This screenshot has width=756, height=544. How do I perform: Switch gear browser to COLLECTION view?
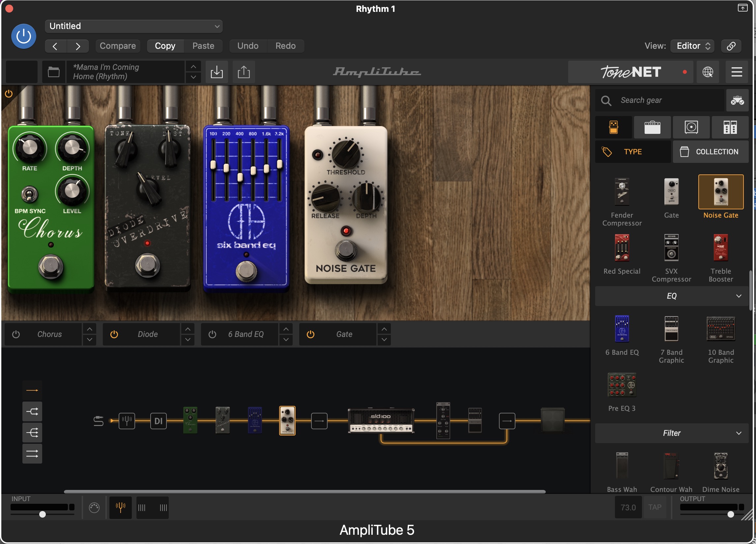pos(711,152)
